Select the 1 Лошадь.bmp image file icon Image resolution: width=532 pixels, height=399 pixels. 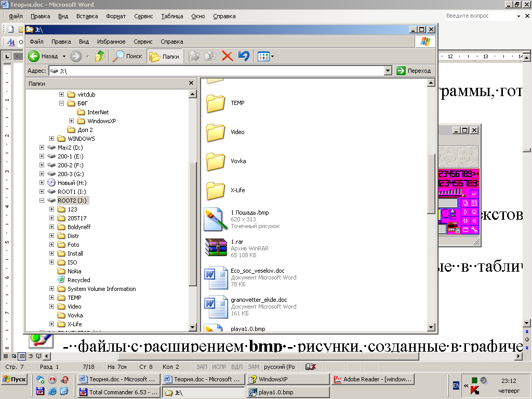tap(216, 219)
